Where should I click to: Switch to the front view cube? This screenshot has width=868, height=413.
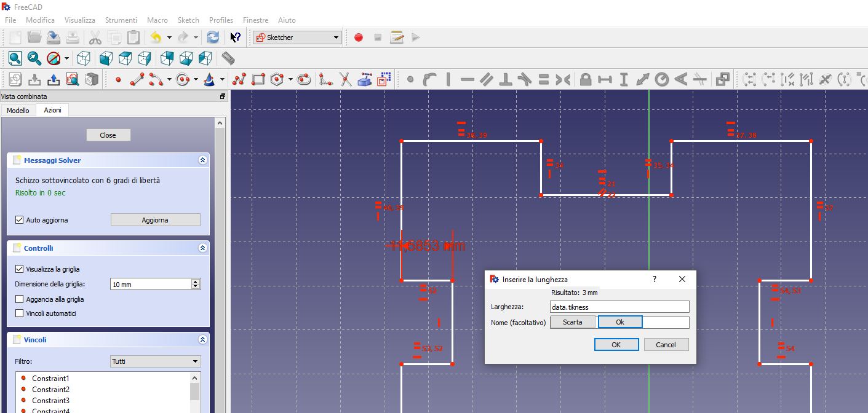(x=106, y=58)
